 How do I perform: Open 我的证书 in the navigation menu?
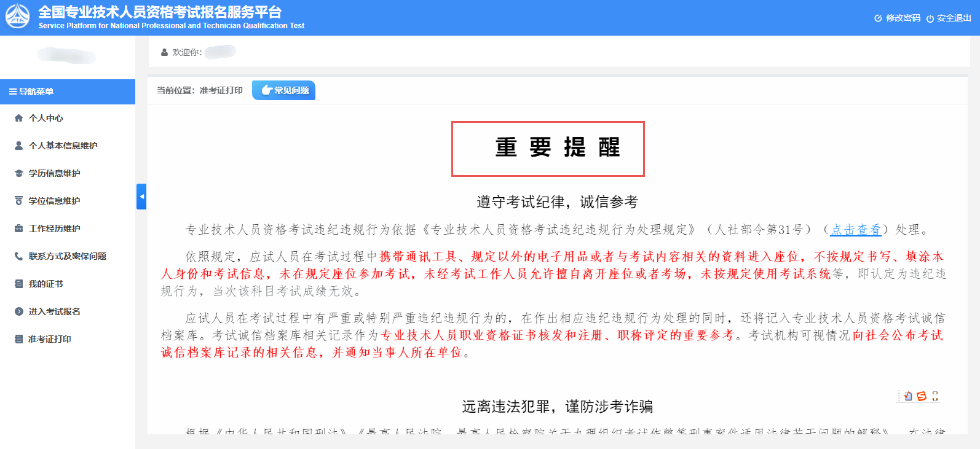pyautogui.click(x=45, y=284)
